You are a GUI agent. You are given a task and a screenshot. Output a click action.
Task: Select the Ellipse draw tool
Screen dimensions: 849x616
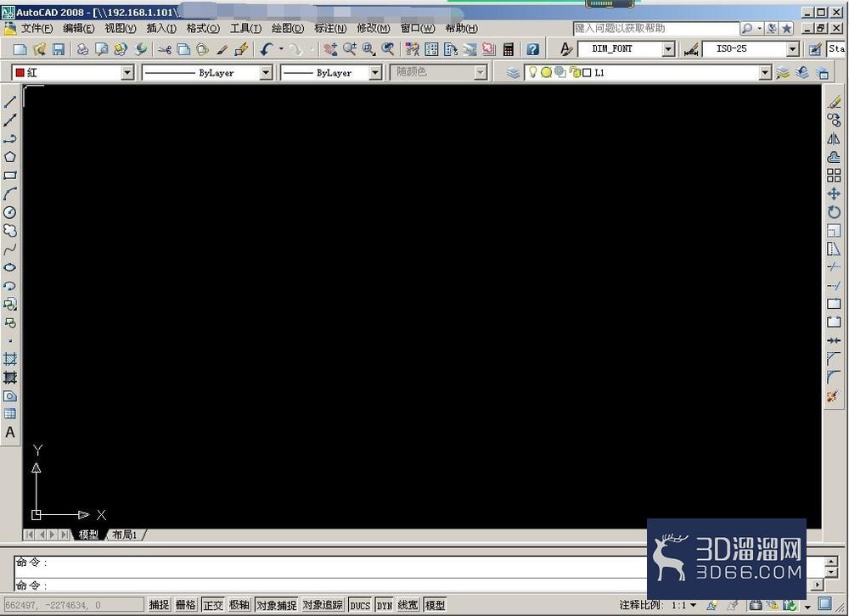9,267
